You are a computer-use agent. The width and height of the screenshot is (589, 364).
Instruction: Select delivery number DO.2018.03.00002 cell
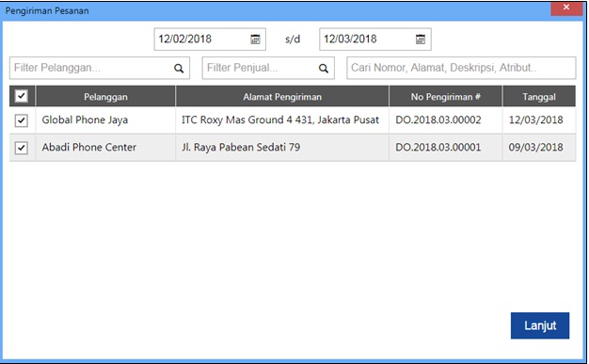pyautogui.click(x=438, y=119)
